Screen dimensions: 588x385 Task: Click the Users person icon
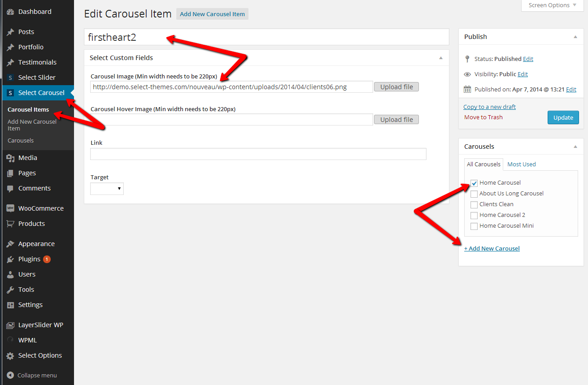(x=10, y=274)
